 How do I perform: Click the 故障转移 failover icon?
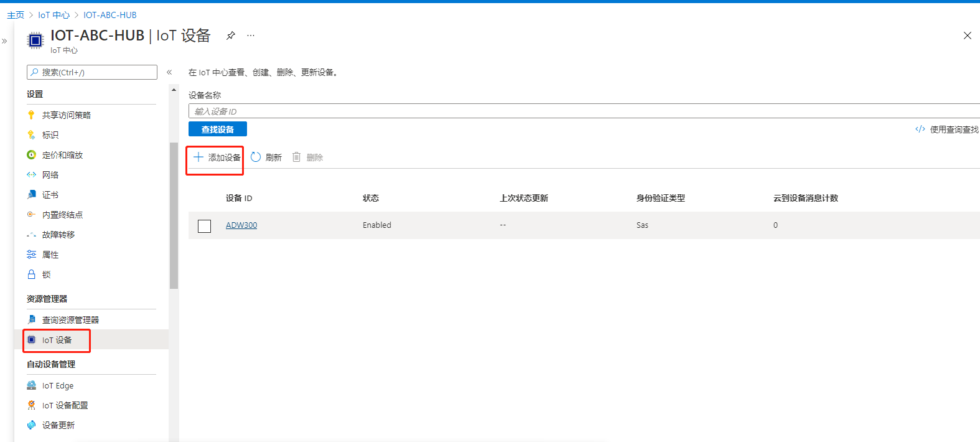(x=31, y=235)
